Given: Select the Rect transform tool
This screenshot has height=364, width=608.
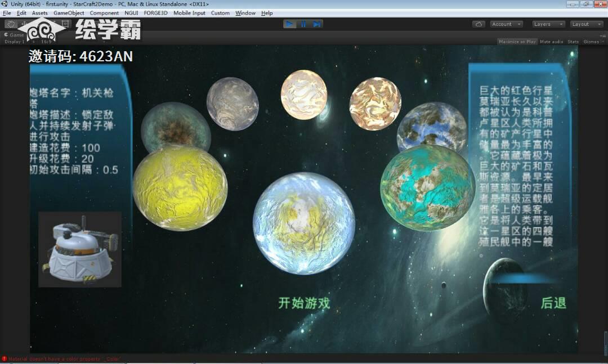Looking at the screenshot, I should (65, 24).
